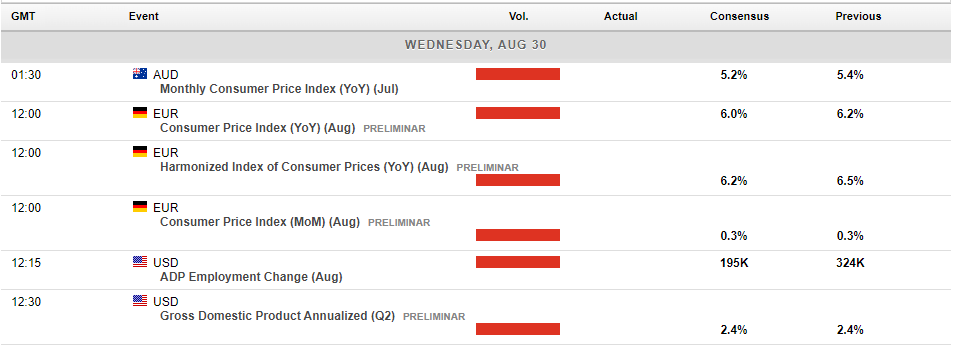Click the red volatility bar for GDP Annualized
This screenshot has width=953, height=360.
pyautogui.click(x=518, y=329)
